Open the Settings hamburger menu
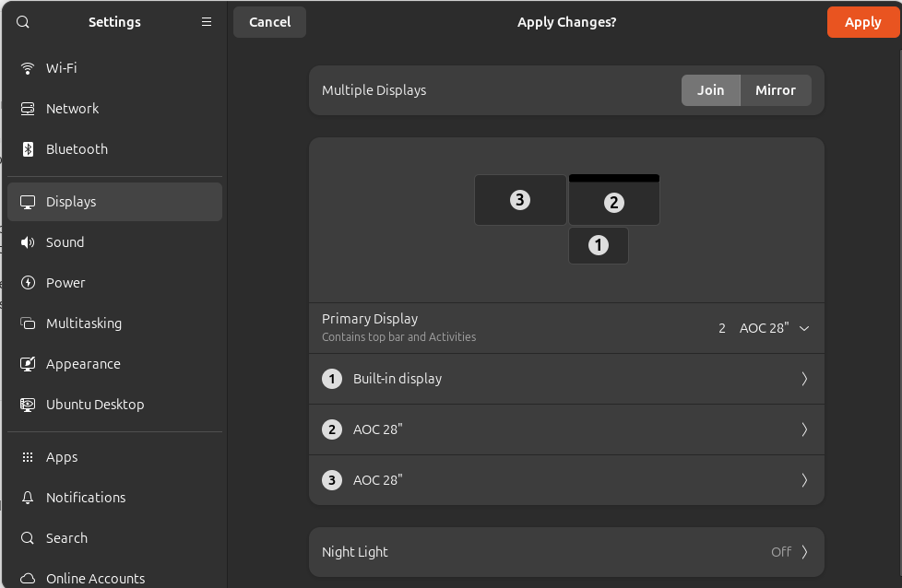The height and width of the screenshot is (588, 902). (x=207, y=22)
